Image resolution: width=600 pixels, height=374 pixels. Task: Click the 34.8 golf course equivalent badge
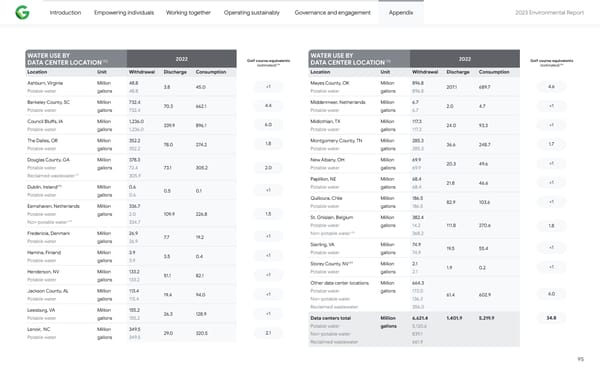click(551, 318)
